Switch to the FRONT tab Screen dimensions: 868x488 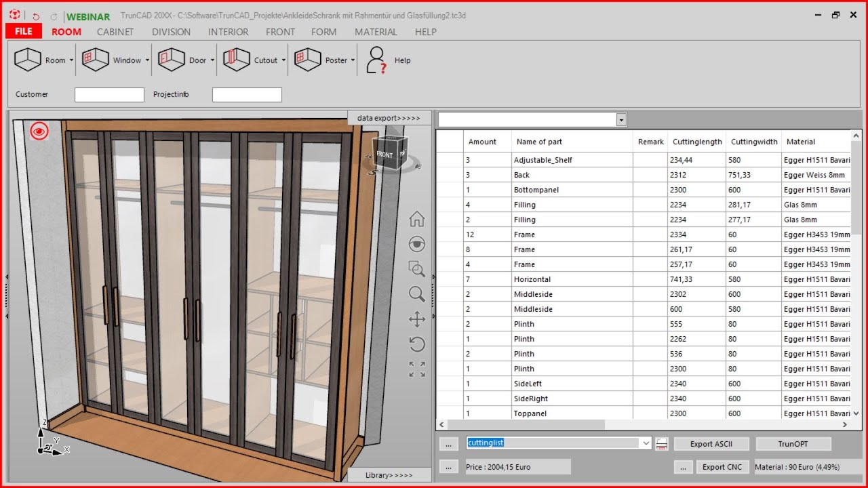tap(280, 32)
